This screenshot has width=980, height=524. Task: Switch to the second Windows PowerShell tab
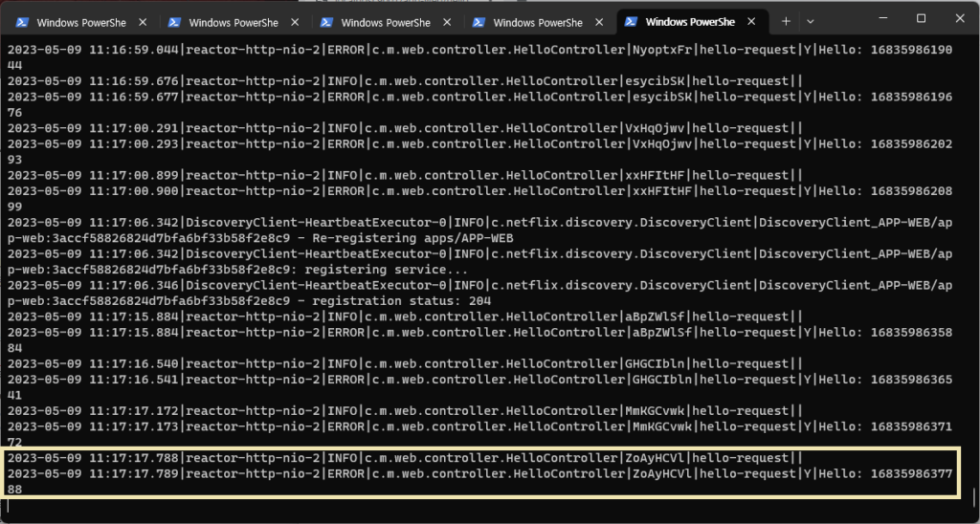tap(234, 23)
